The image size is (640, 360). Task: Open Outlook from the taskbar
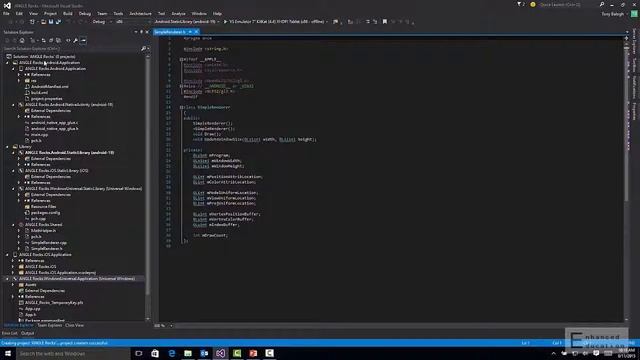pyautogui.click(x=204, y=353)
